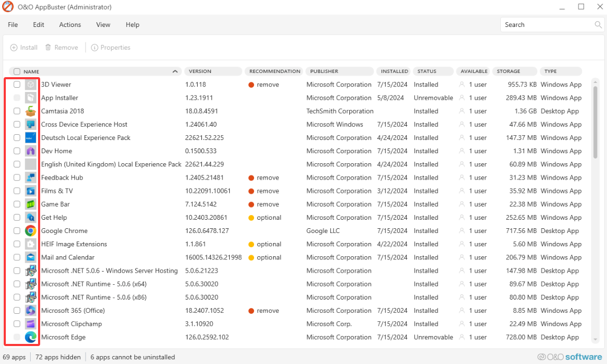Click the Game Bar app icon
Screen dimensions: 607x364
[x=31, y=204]
